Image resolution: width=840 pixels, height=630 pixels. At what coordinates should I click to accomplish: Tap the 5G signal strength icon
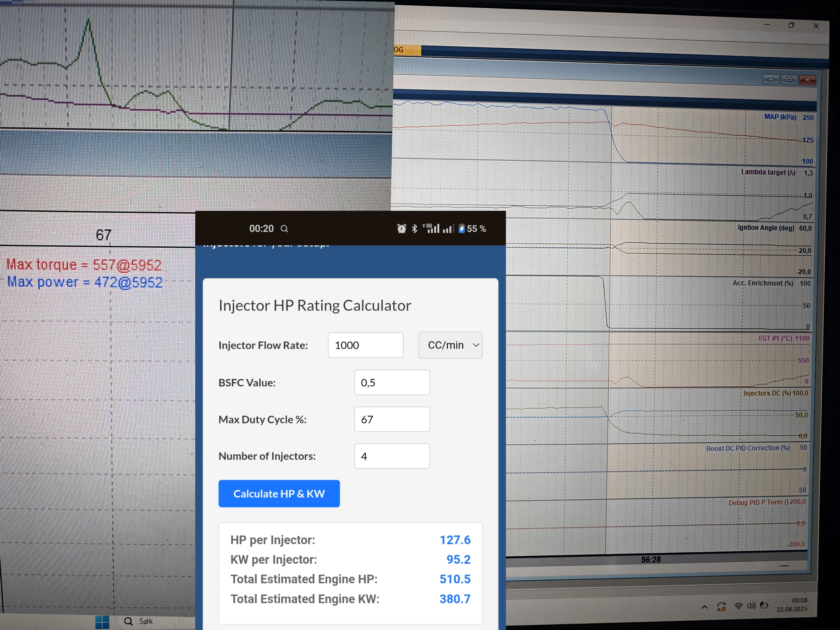click(x=431, y=228)
